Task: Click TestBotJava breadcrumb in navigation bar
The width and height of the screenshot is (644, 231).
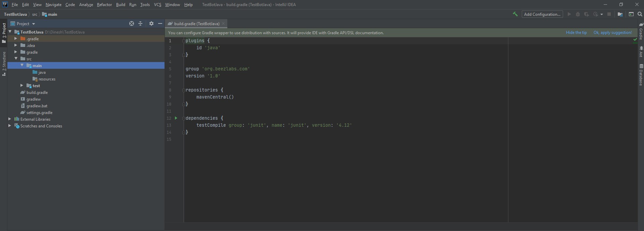Action: click(x=15, y=14)
